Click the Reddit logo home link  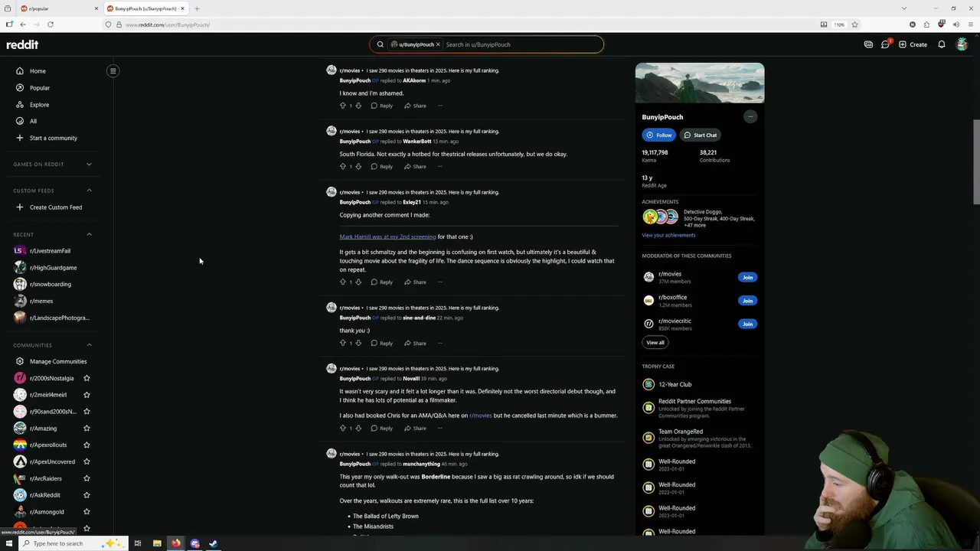(x=22, y=44)
